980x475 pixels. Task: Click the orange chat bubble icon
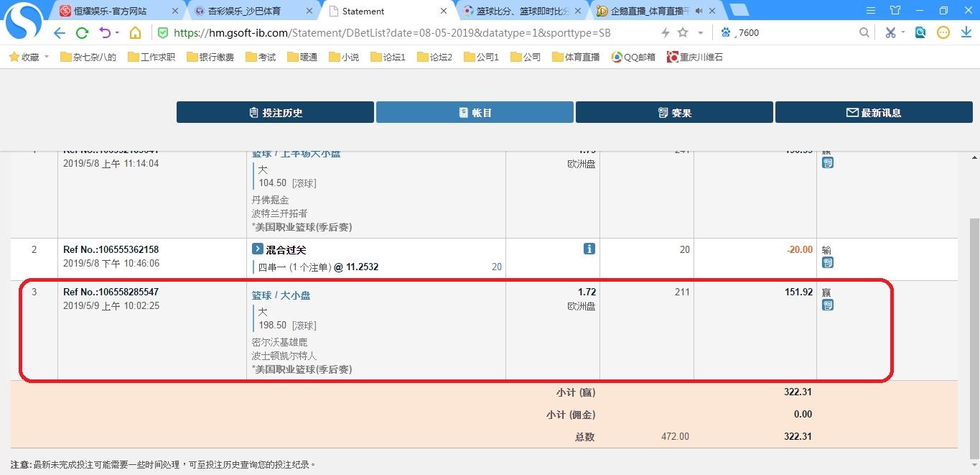tap(943, 33)
